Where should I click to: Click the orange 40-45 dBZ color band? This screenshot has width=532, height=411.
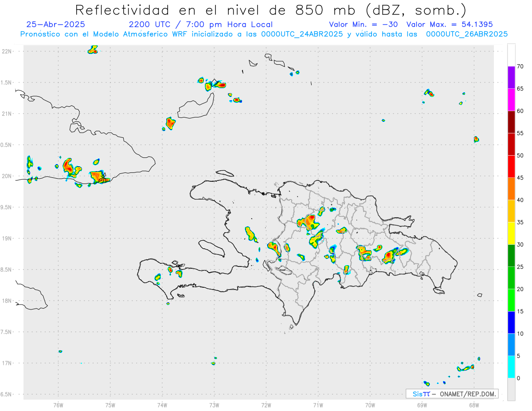pos(511,189)
